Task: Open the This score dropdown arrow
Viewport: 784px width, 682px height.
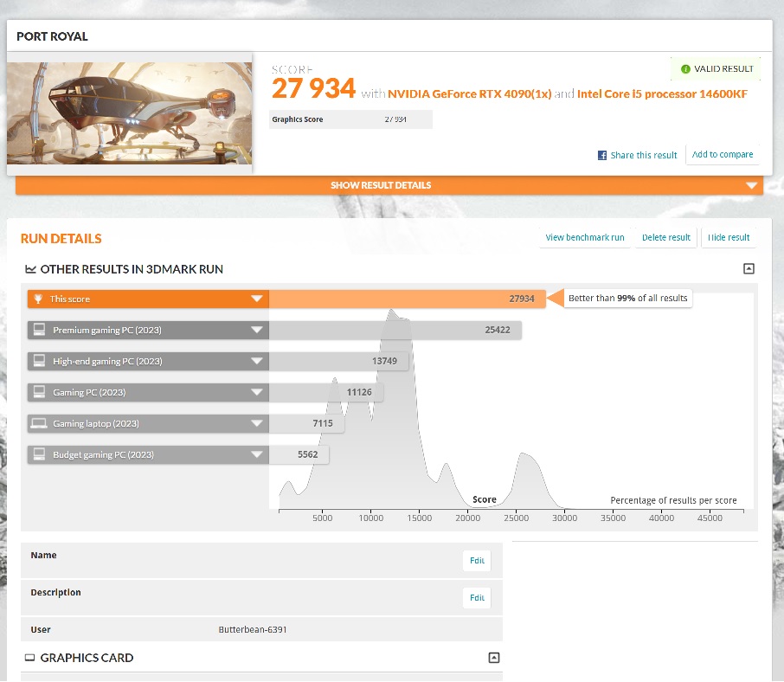Action: pos(257,299)
